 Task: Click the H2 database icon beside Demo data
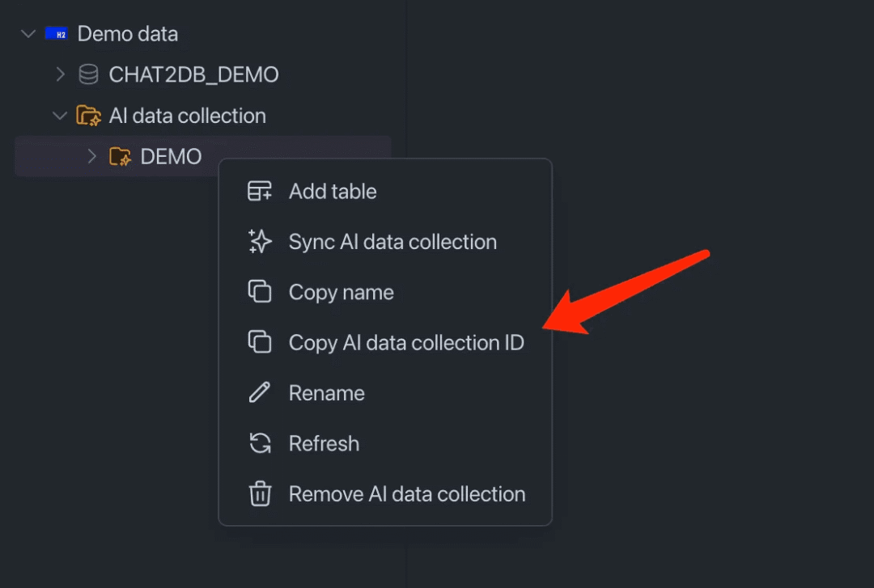pos(56,34)
